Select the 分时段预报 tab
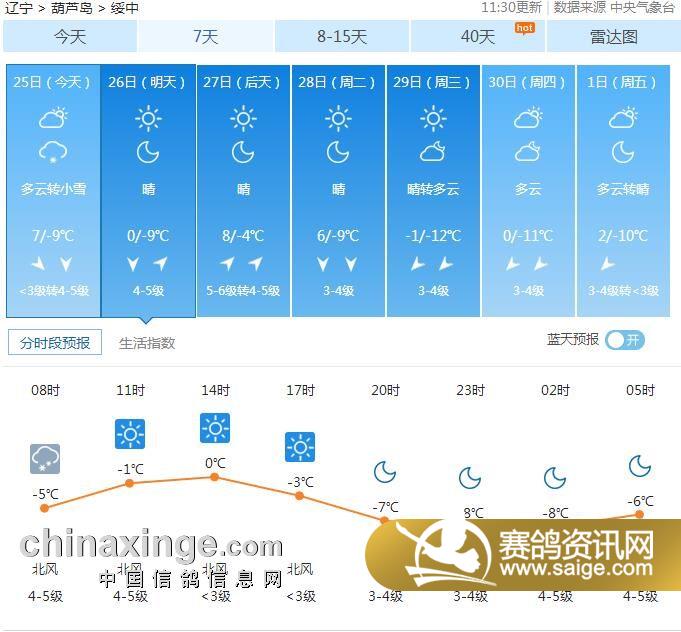The width and height of the screenshot is (681, 632). [55, 342]
